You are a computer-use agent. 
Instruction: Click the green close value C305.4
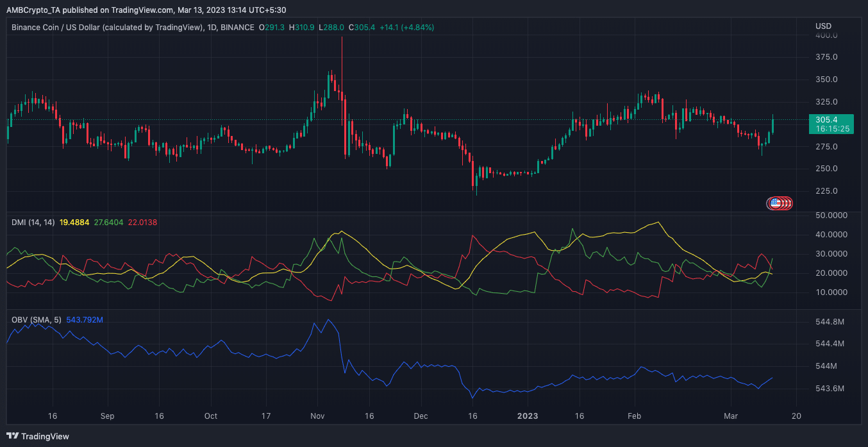(361, 28)
